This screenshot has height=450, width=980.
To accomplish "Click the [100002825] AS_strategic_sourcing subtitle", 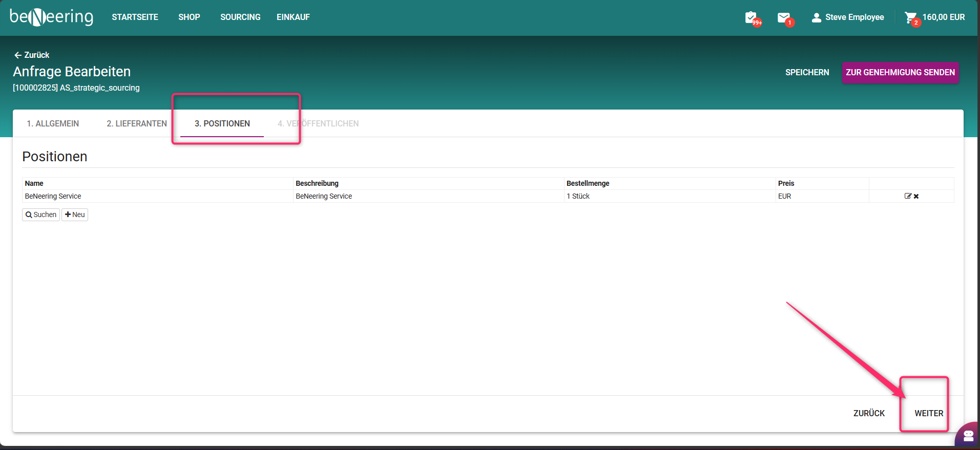I will (76, 88).
